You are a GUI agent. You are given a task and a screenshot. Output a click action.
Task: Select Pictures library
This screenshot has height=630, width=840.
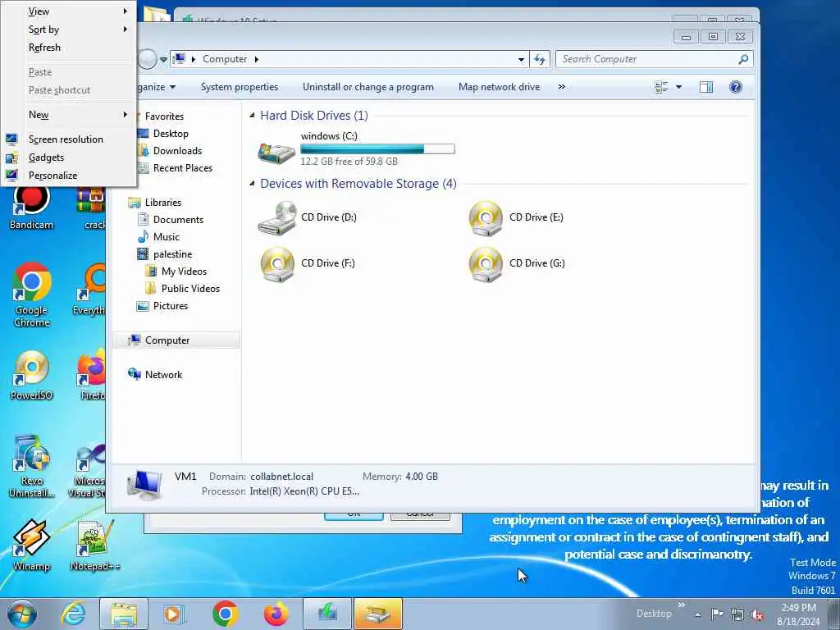tap(170, 306)
